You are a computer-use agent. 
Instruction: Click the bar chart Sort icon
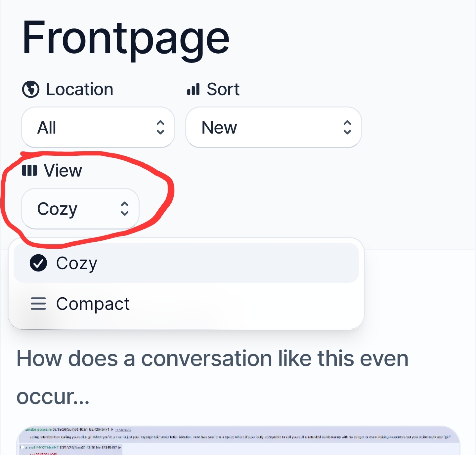point(194,89)
